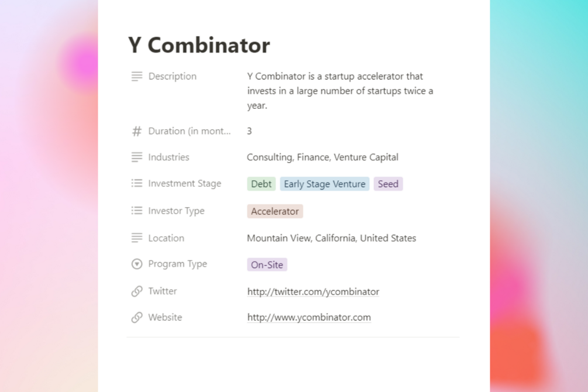Screen dimensions: 588x392
Task: Click the Industries value text
Action: (322, 157)
